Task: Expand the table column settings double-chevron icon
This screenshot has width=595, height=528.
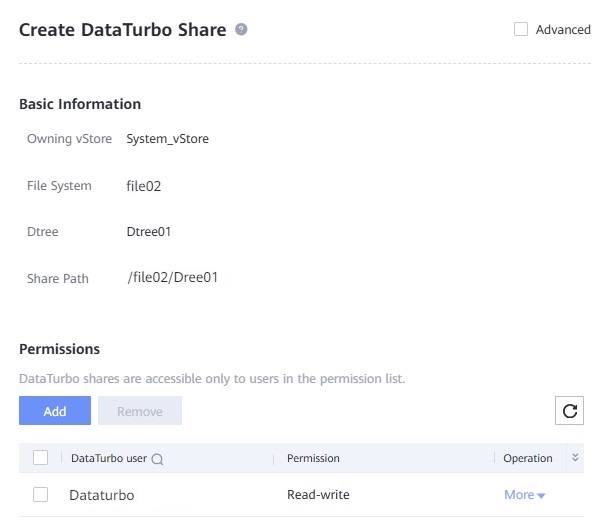Action: point(575,457)
